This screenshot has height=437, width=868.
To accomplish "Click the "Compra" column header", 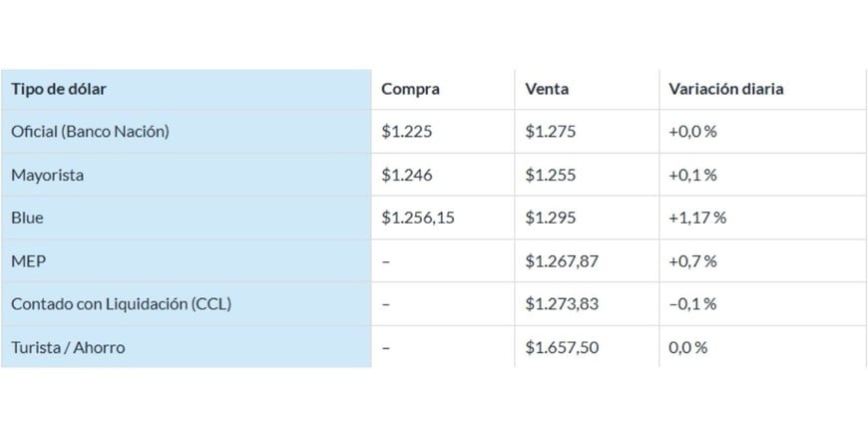I will [410, 89].
